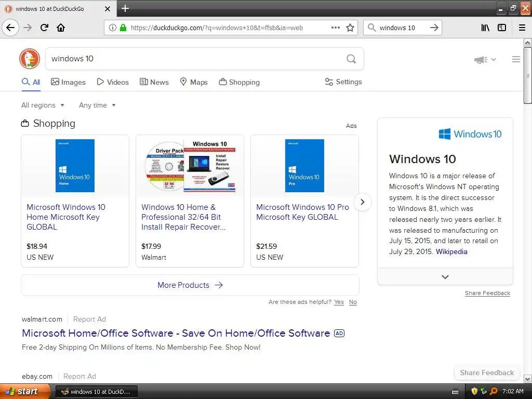Click the Windows 10 Home box image
This screenshot has width=532, height=399.
pyautogui.click(x=75, y=166)
